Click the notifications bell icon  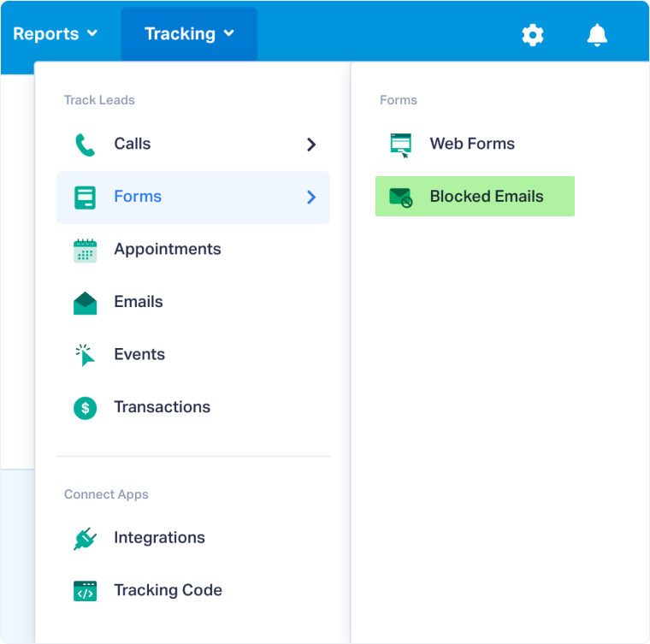point(597,35)
